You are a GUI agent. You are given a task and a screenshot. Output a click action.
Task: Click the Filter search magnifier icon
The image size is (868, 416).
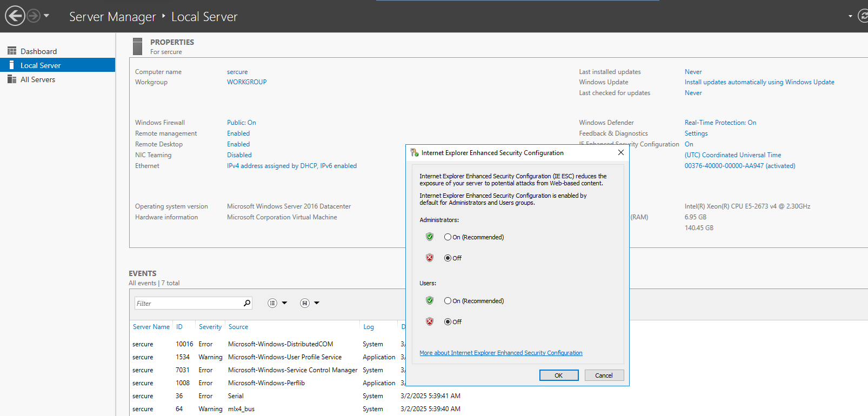coord(247,303)
